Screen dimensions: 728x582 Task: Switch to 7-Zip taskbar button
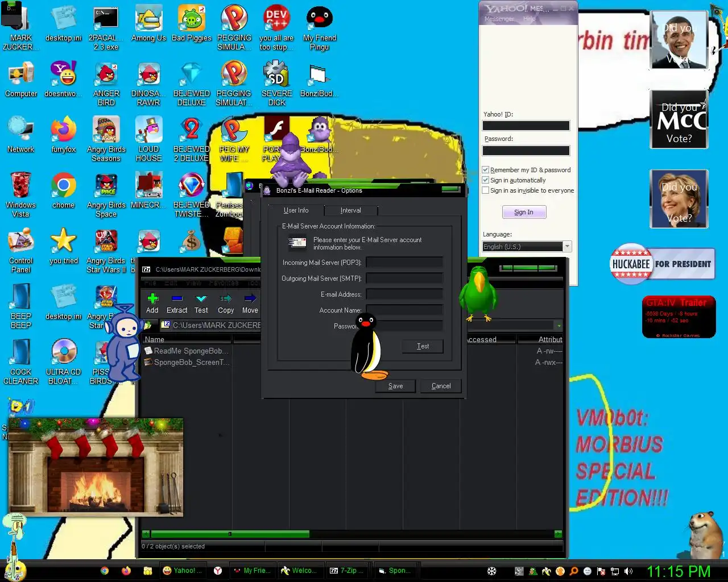coord(348,571)
